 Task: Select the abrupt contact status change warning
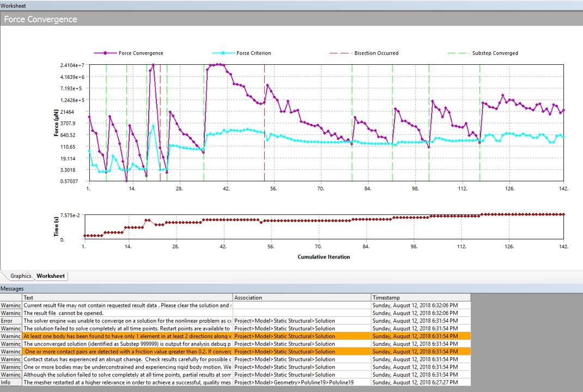127,359
